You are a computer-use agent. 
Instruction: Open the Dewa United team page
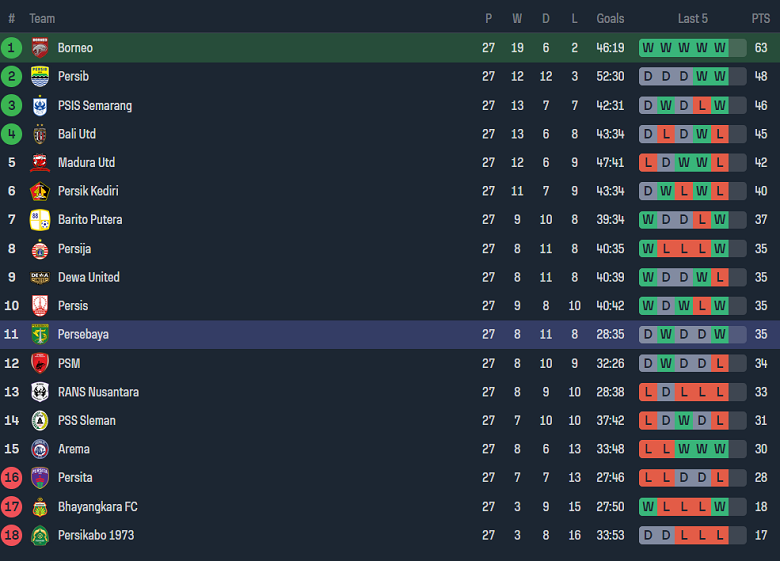88,277
